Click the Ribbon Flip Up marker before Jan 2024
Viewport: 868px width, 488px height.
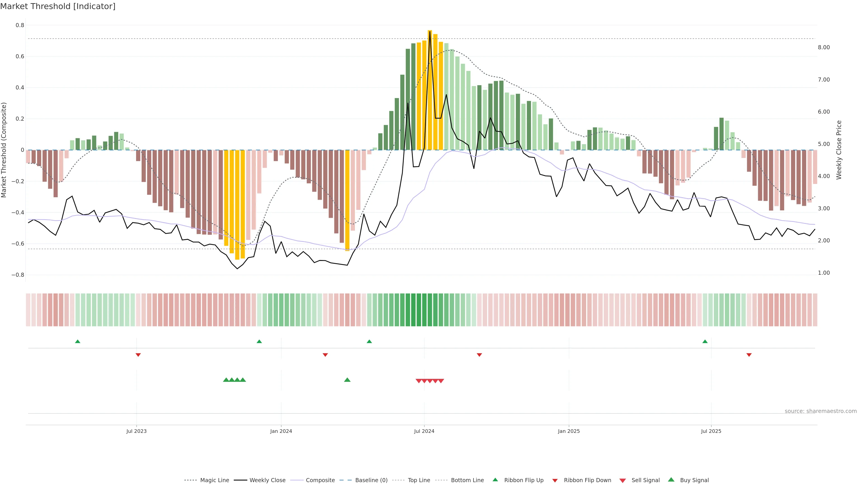coord(259,342)
